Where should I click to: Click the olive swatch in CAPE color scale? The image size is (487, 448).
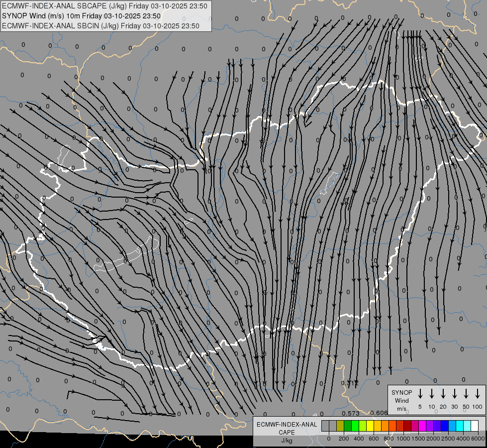click(340, 426)
